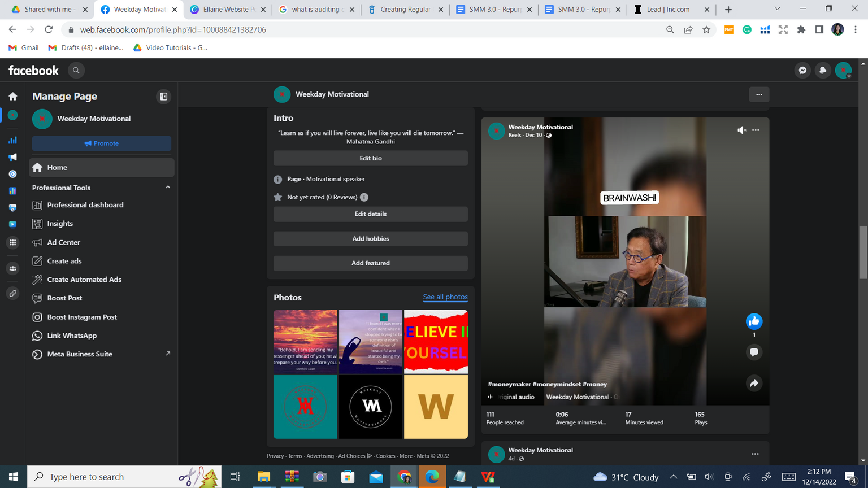Viewport: 868px width, 488px height.
Task: Open Microsoft Edge from taskbar
Action: pyautogui.click(x=432, y=477)
